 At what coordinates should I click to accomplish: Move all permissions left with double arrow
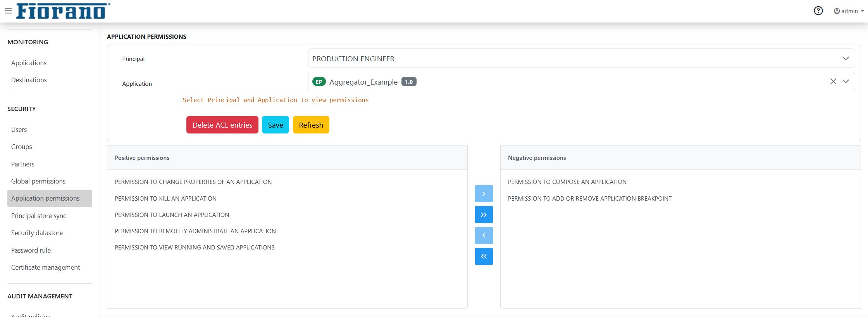click(x=484, y=256)
